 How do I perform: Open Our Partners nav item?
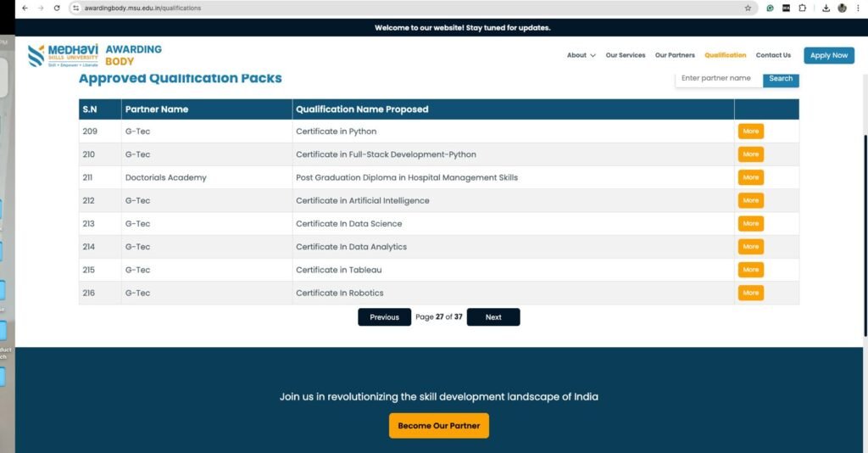(675, 55)
